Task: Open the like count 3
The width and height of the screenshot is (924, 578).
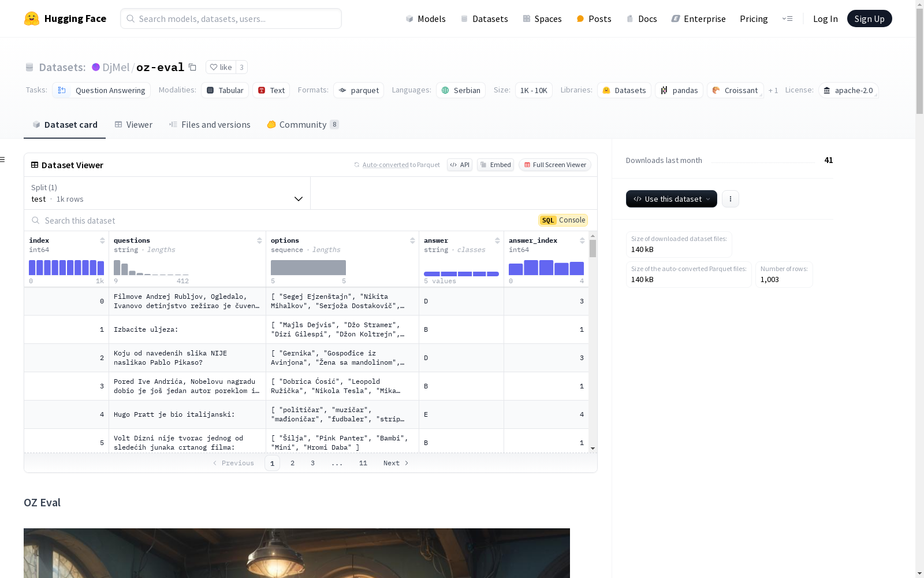Action: [241, 67]
